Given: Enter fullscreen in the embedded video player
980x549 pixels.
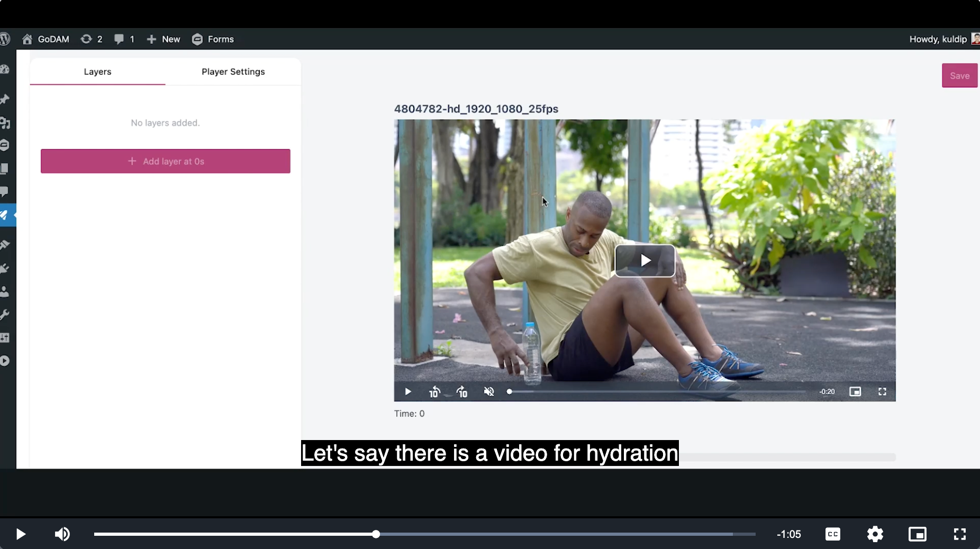Looking at the screenshot, I should (x=882, y=392).
